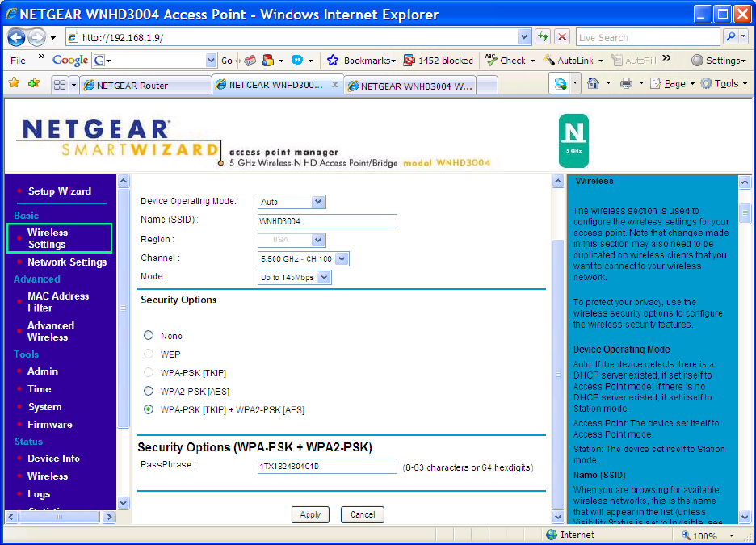Viewport: 756px width, 545px height.
Task: Select the WPA-PSK [TKIP] radio button
Action: click(149, 372)
